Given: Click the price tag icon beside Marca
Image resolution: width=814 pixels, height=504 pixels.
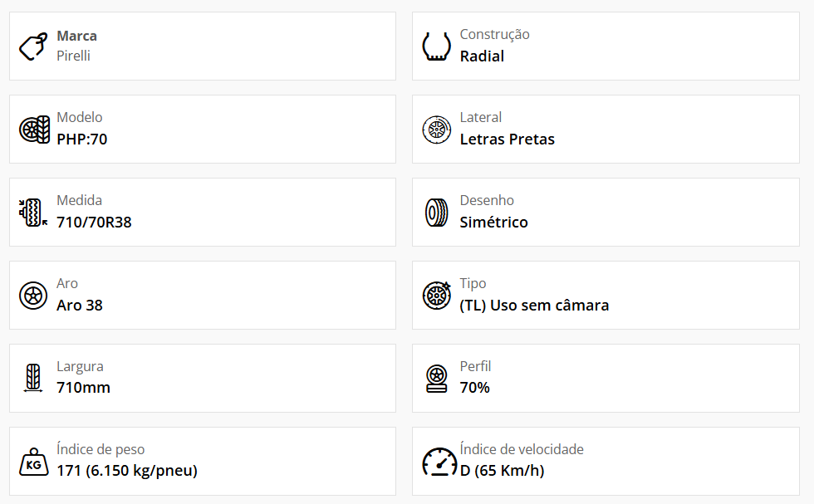Looking at the screenshot, I should pyautogui.click(x=33, y=46).
